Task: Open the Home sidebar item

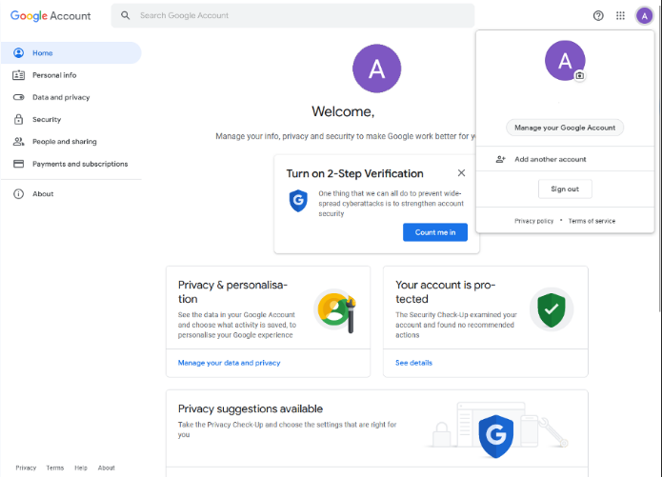Action: 42,53
